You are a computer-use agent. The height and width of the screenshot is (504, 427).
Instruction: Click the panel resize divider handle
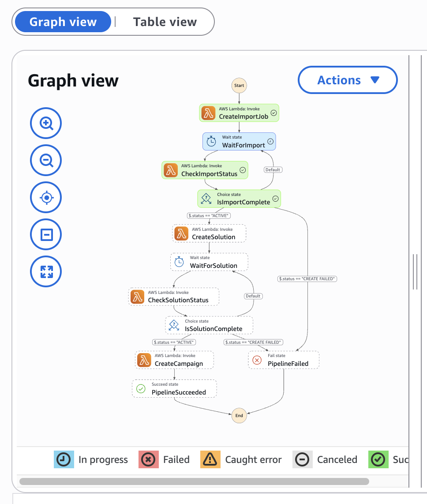tap(415, 271)
